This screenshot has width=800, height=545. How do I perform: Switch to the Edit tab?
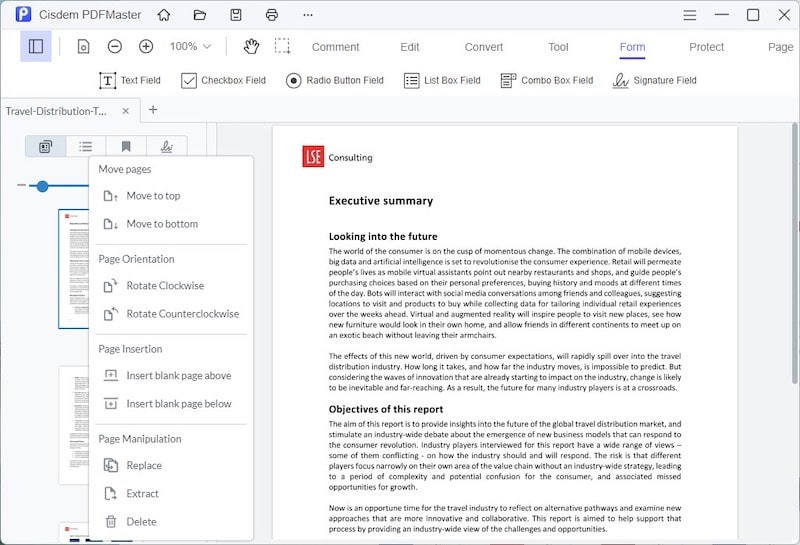tap(410, 47)
